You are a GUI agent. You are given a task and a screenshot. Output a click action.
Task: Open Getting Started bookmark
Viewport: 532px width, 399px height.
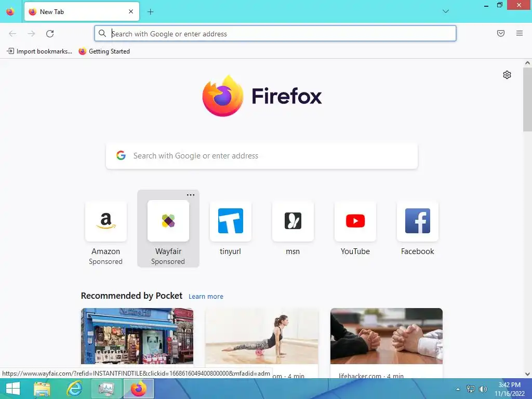point(104,51)
